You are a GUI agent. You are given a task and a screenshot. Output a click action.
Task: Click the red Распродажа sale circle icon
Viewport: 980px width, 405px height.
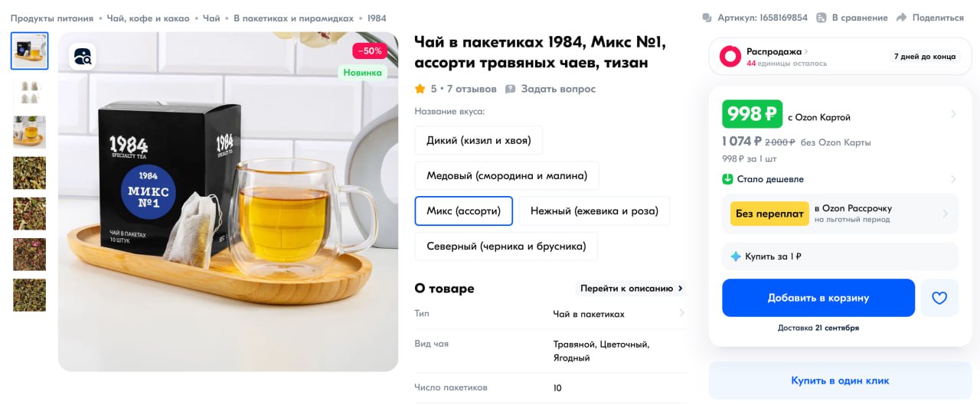[x=730, y=56]
